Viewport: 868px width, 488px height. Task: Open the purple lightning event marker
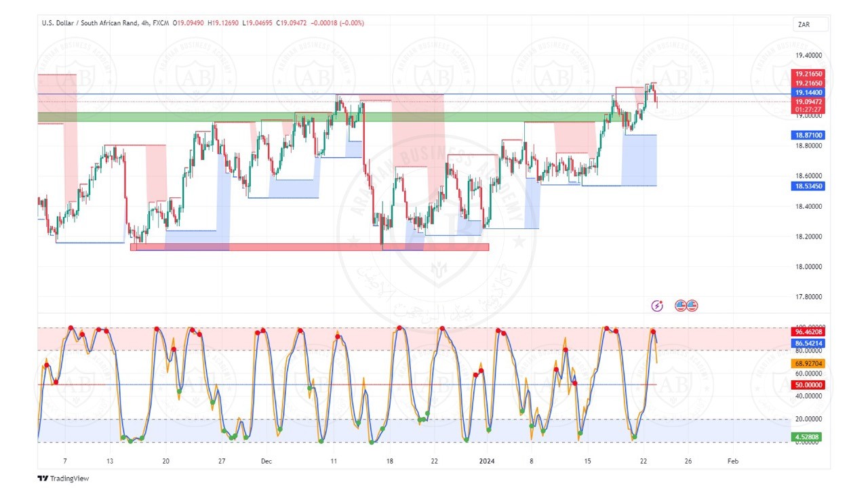(656, 306)
